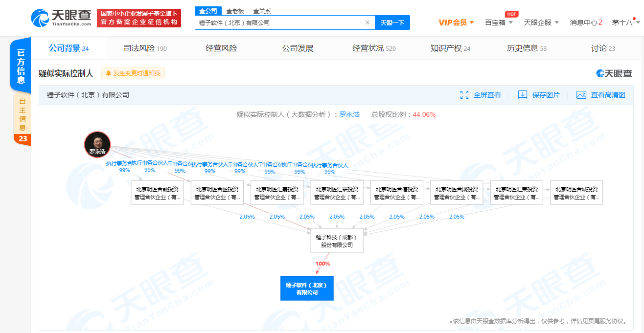The image size is (644, 333).
Task: Click the 100% ownership label
Action: (322, 264)
